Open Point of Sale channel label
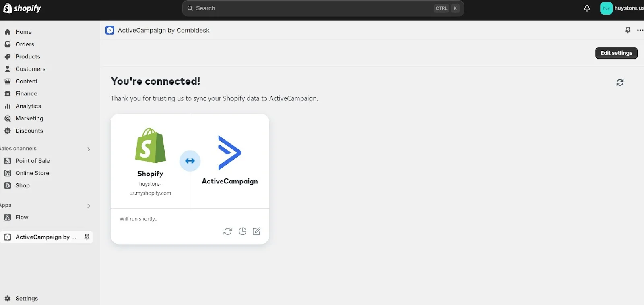 point(33,161)
